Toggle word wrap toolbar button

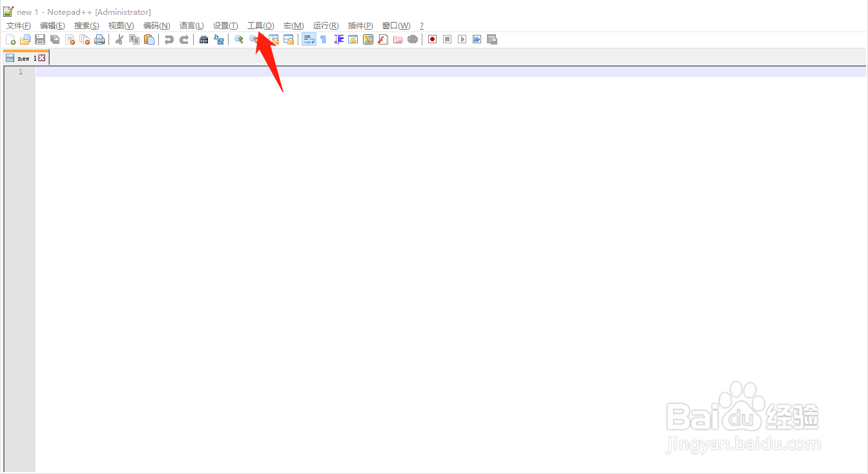tap(309, 39)
